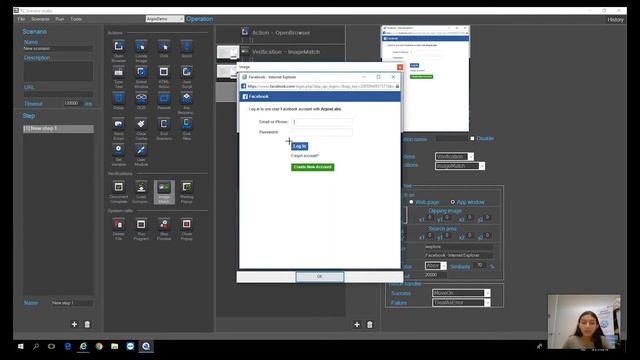Choose the Web page radio button
The image size is (640, 360).
(x=411, y=202)
